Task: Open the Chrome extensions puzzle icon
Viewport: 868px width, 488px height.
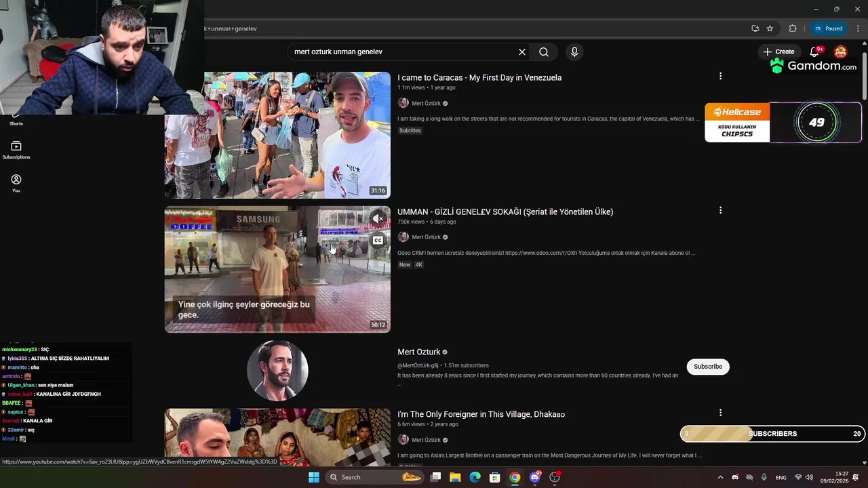Action: 793,28
